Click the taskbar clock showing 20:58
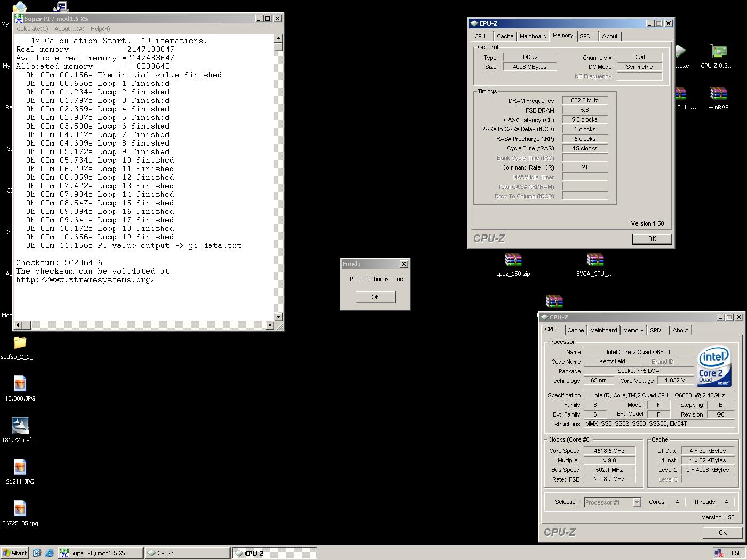The width and height of the screenshot is (747, 560). pos(734,553)
